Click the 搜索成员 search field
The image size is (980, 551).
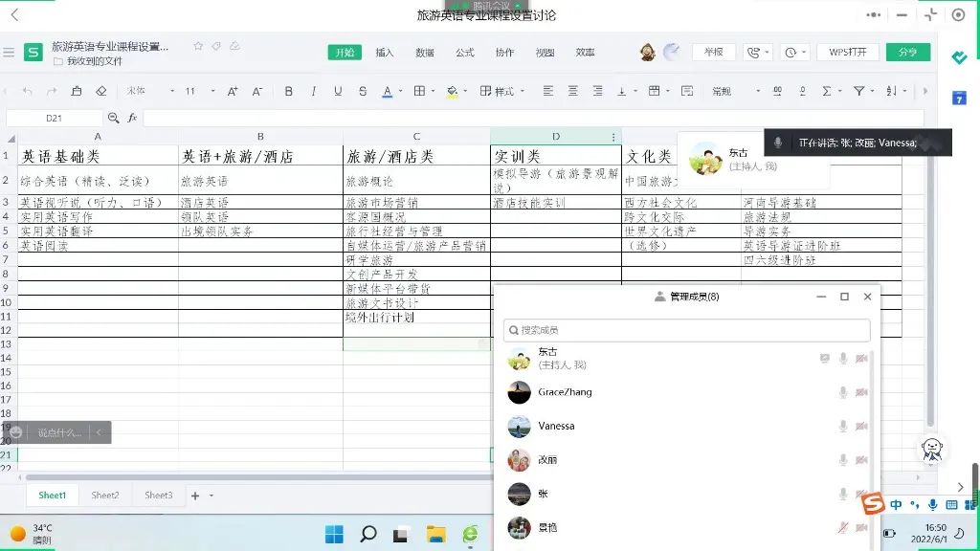[x=686, y=330]
